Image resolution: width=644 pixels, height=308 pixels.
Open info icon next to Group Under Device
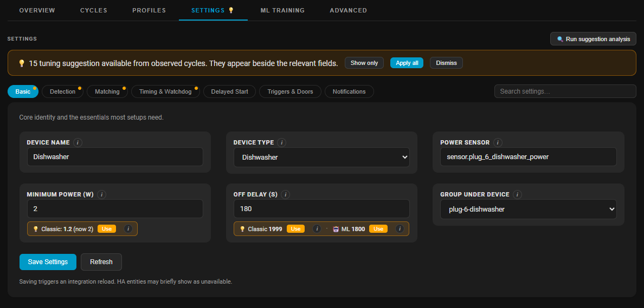(518, 194)
